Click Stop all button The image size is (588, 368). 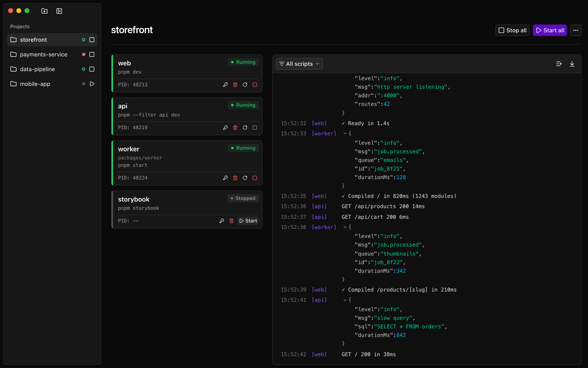point(512,30)
